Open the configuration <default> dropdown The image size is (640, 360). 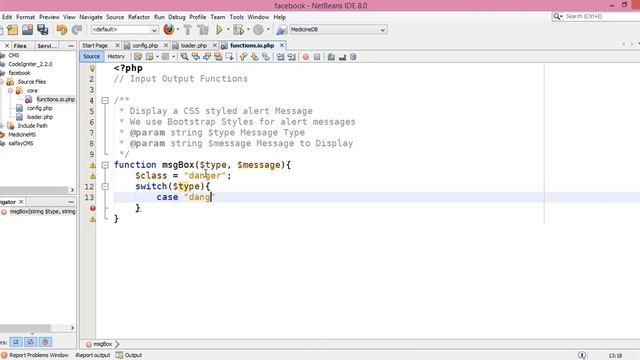click(x=124, y=30)
